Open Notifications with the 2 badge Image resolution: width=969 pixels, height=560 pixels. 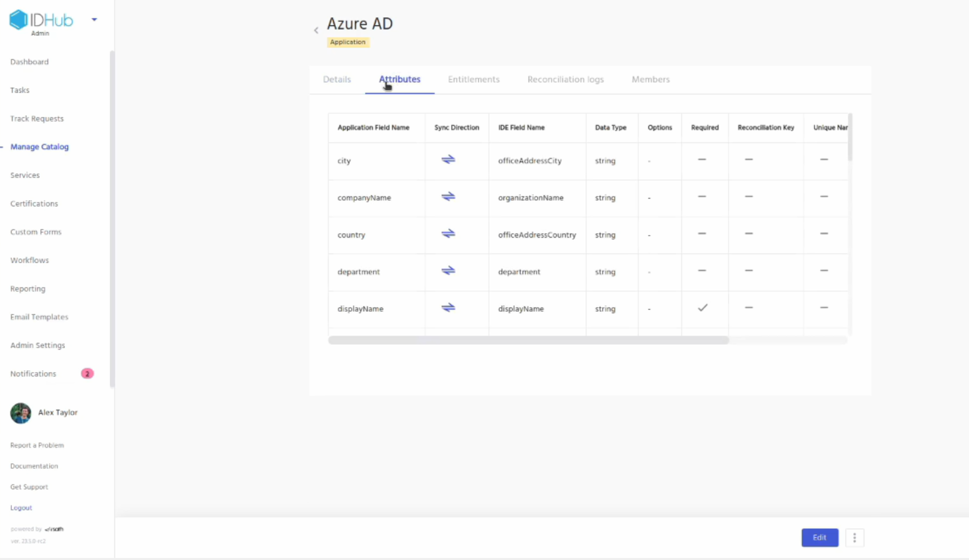33,374
